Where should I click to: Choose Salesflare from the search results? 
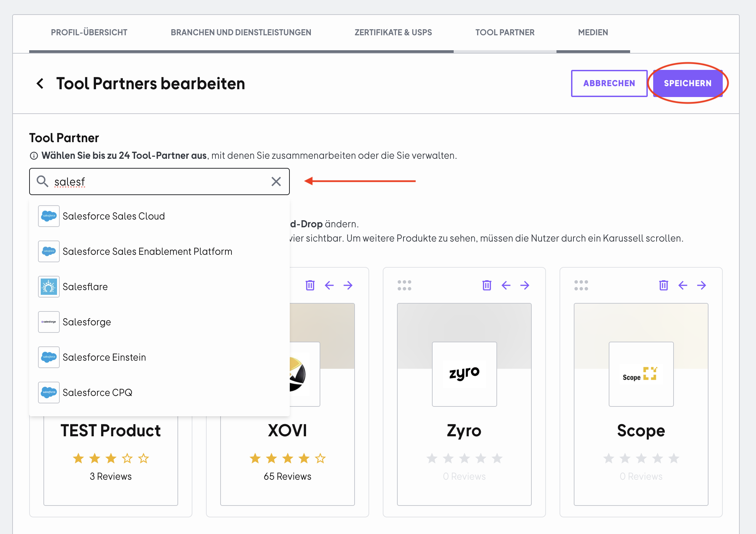click(x=159, y=287)
